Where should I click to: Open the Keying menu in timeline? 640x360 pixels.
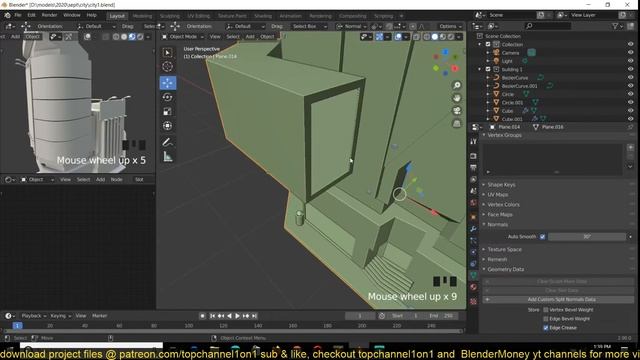pos(60,316)
